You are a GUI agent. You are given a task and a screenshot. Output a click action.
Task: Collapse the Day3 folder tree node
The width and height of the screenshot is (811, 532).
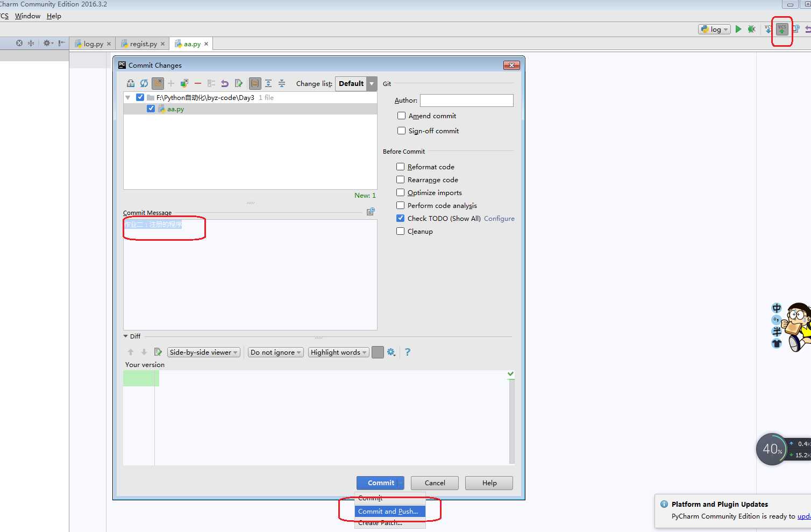click(128, 97)
